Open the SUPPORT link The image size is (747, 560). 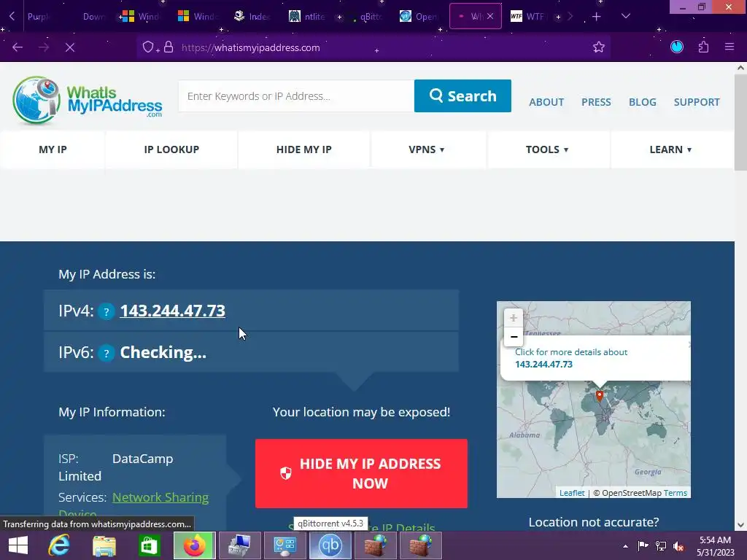coord(697,102)
